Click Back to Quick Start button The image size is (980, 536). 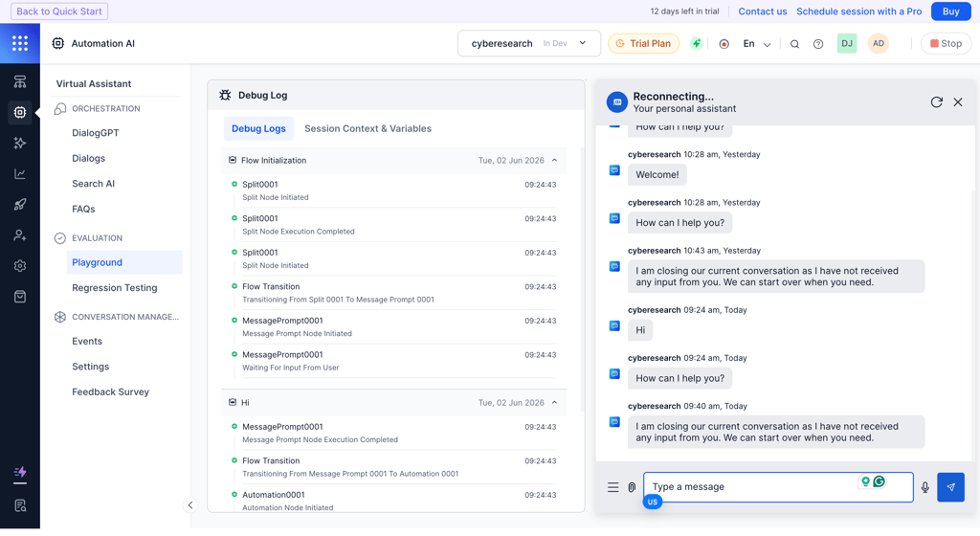tap(59, 11)
